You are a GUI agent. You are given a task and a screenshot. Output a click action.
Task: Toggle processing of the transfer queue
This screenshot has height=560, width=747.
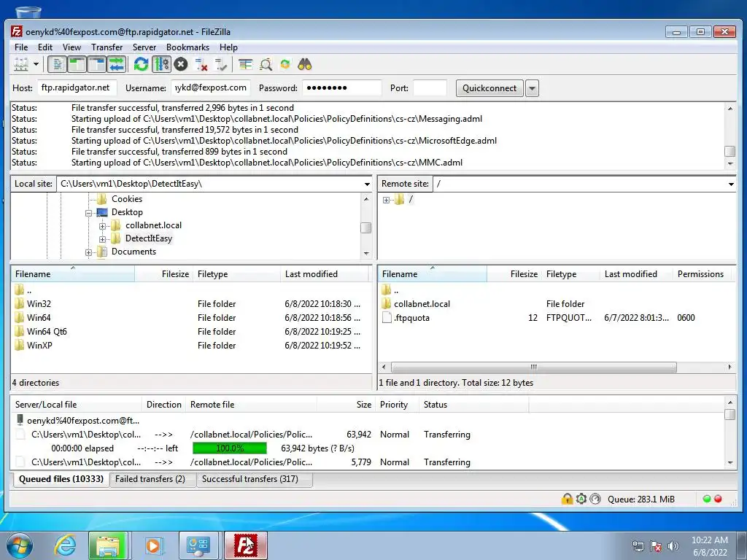[161, 64]
